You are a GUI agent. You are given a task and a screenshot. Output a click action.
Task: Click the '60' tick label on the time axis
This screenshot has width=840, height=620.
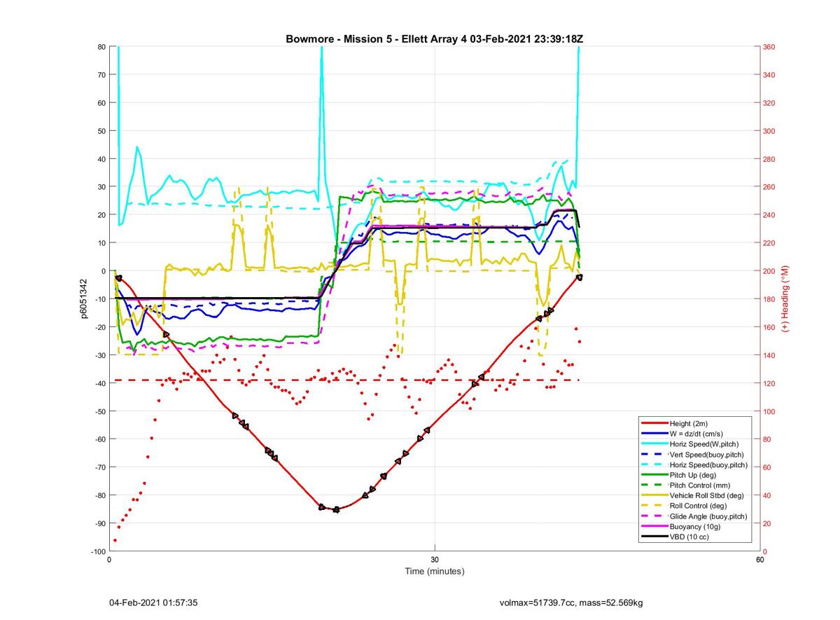[x=759, y=560]
